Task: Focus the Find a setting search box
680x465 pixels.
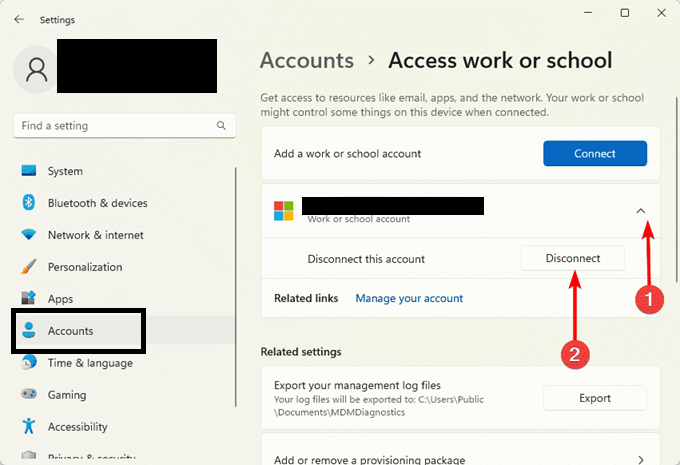Action: (124, 126)
